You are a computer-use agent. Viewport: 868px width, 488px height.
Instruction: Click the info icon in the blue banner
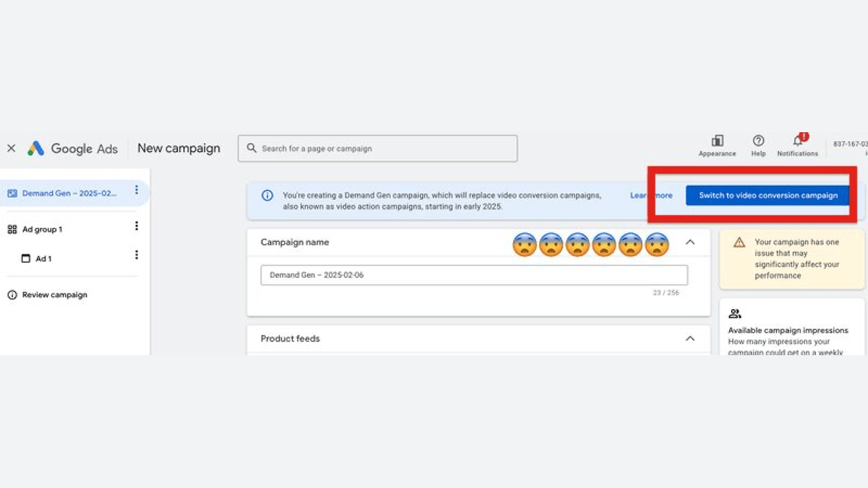tap(267, 196)
